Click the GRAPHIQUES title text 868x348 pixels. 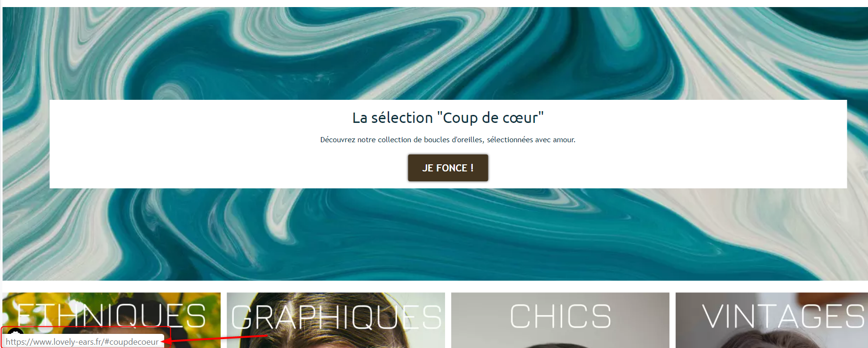click(x=336, y=316)
